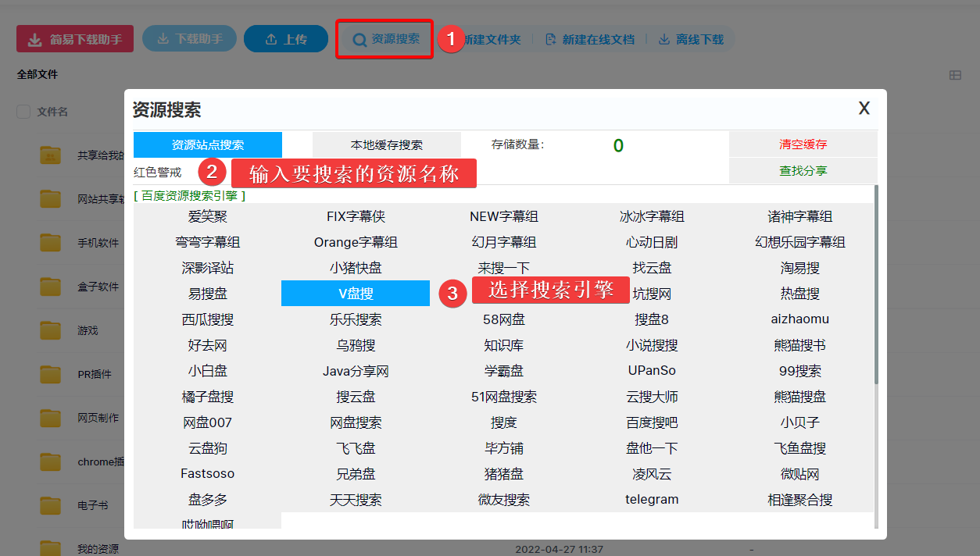
Task: Close the 资源搜索 dialog with X
Action: 864,109
